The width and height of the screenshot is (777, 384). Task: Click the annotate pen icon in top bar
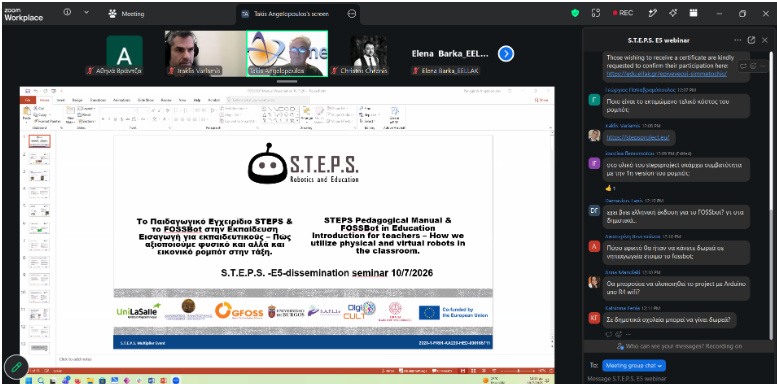(x=653, y=13)
